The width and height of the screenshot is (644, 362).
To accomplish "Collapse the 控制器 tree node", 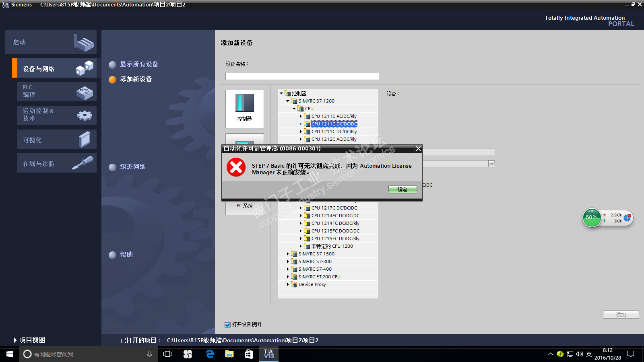I will [281, 93].
